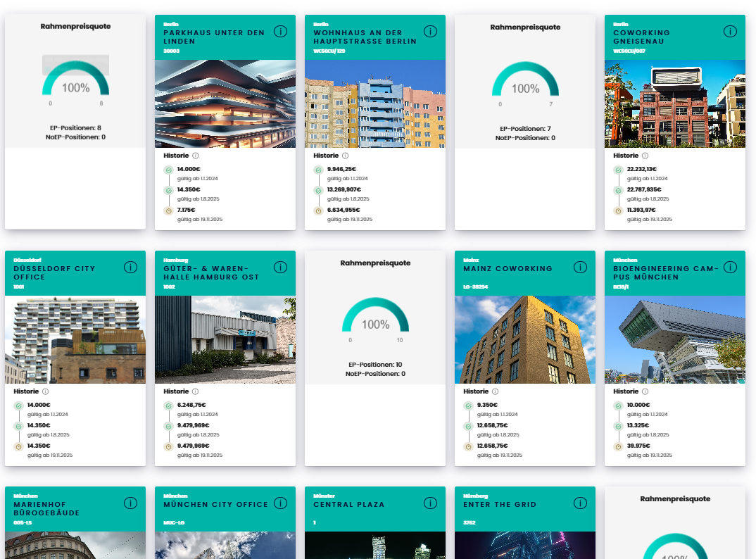
Task: Show info for Bioengineering Campus München header
Action: click(730, 268)
